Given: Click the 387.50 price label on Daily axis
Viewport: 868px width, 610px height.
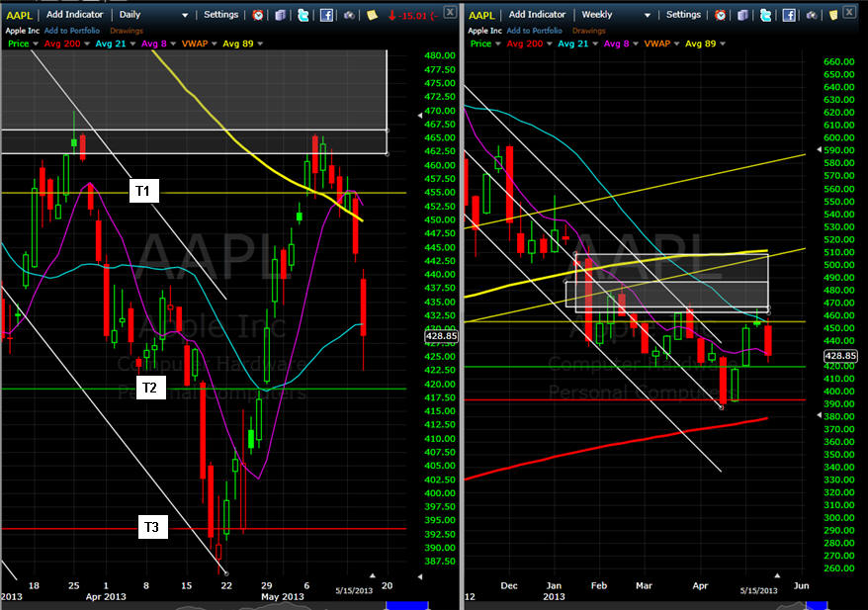Looking at the screenshot, I should [x=440, y=562].
